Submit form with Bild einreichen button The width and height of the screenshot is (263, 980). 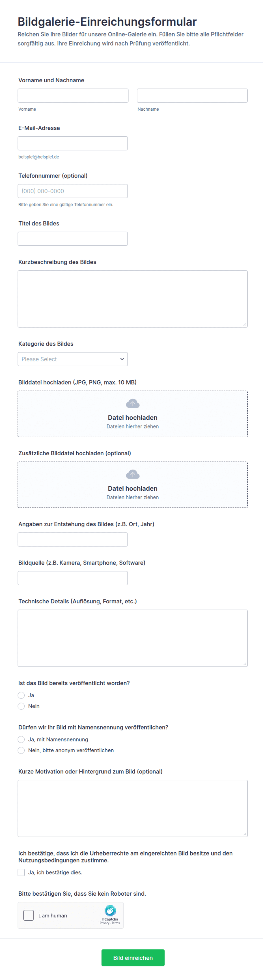tap(133, 958)
